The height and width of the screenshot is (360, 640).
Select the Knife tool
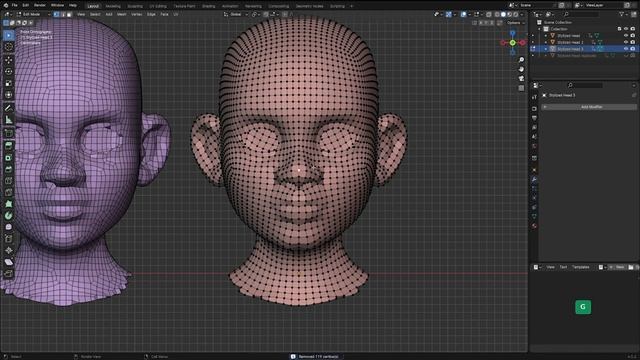point(9,192)
